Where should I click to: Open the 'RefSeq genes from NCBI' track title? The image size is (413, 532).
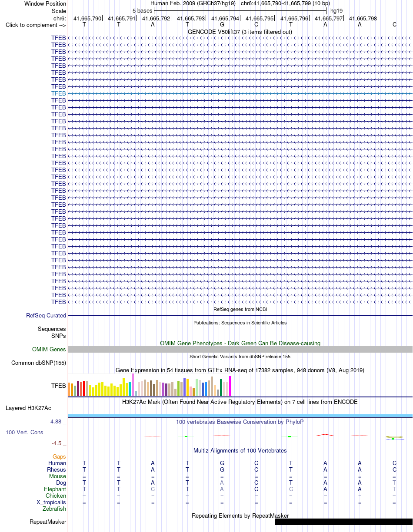point(240,309)
